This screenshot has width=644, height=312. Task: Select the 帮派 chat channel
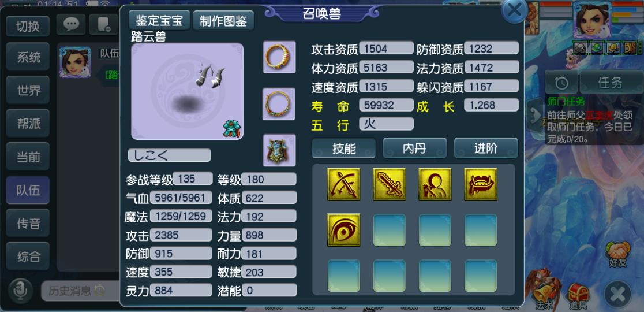(x=28, y=123)
